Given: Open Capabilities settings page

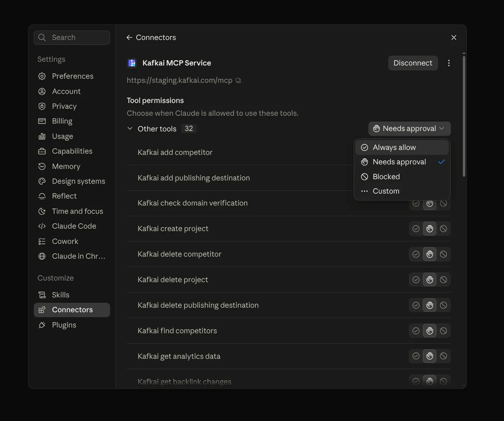Looking at the screenshot, I should tap(72, 151).
